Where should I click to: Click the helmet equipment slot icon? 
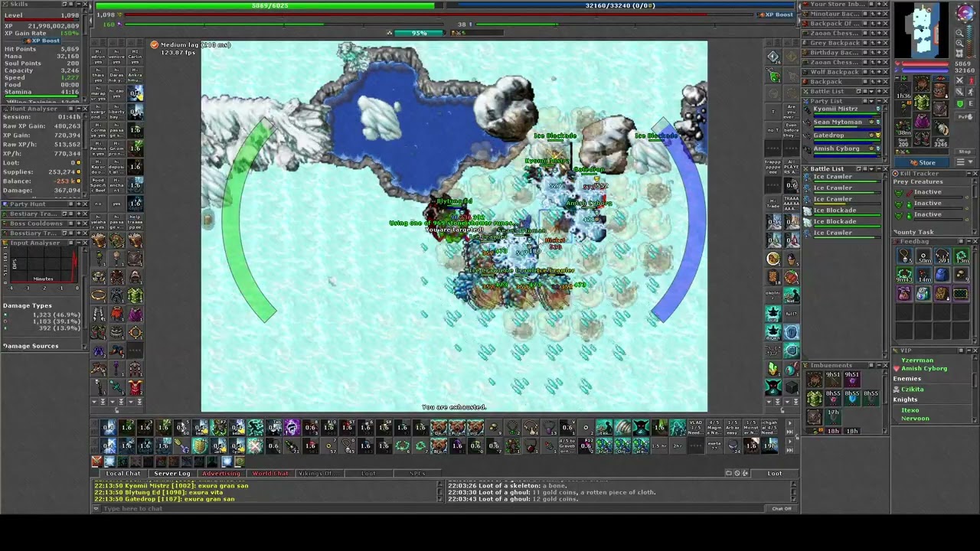[922, 83]
